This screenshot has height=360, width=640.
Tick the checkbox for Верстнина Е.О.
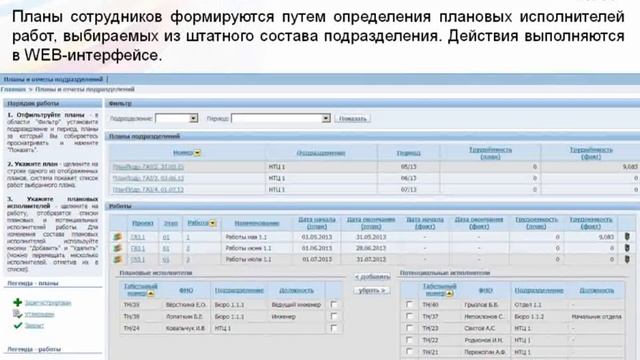point(334,304)
